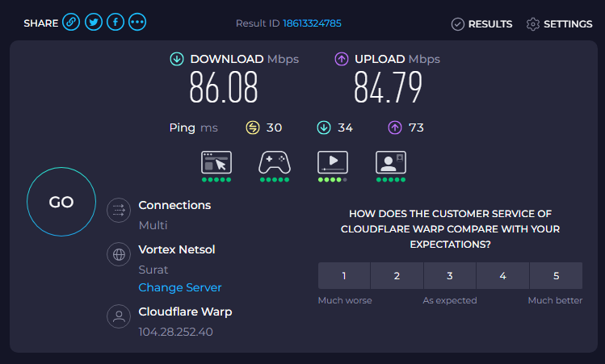Screen dimensions: 605x364
Task: Rate customer service as 3
Action: [x=450, y=276]
